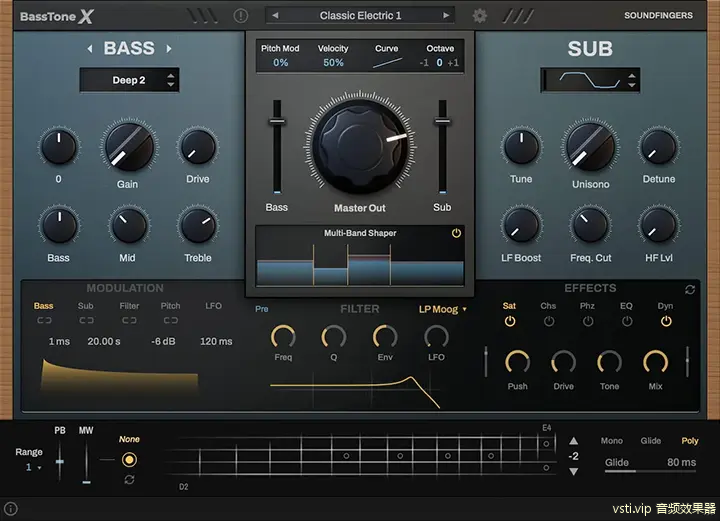Enable the Phz effect power button
720x521 pixels.
click(x=588, y=321)
